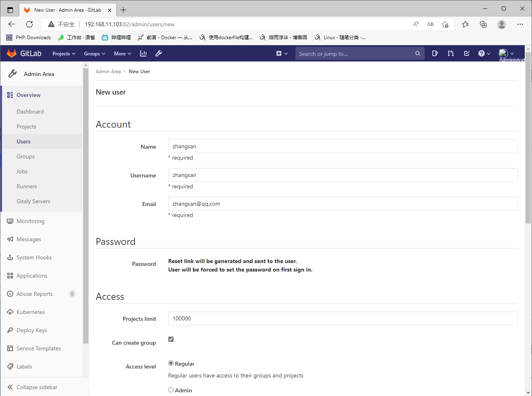
Task: Click the search magnifier icon
Action: (417, 53)
